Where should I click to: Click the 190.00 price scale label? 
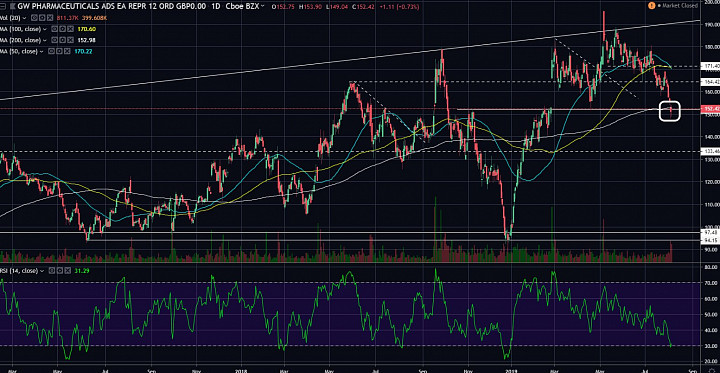(711, 24)
